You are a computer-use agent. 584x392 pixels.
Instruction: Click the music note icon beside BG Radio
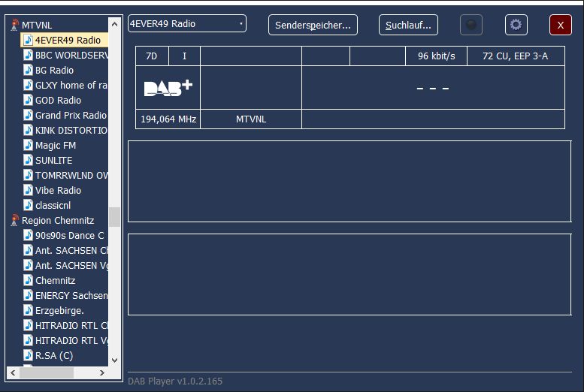(29, 71)
